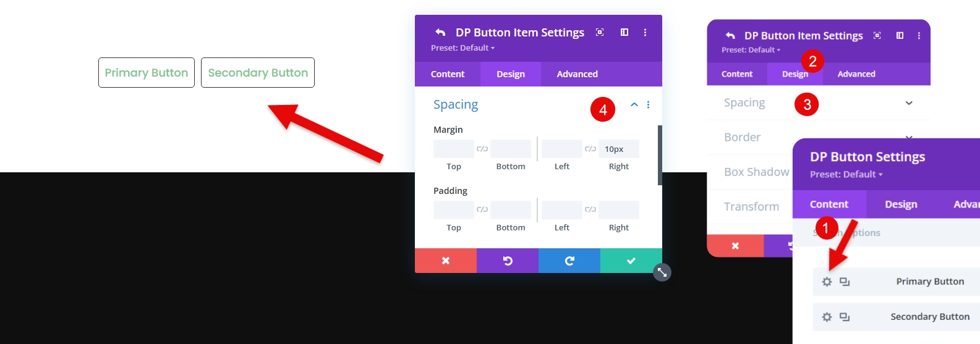The image size is (980, 344).
Task: Click the back arrow in center DP Button Item Settings
Action: [440, 33]
